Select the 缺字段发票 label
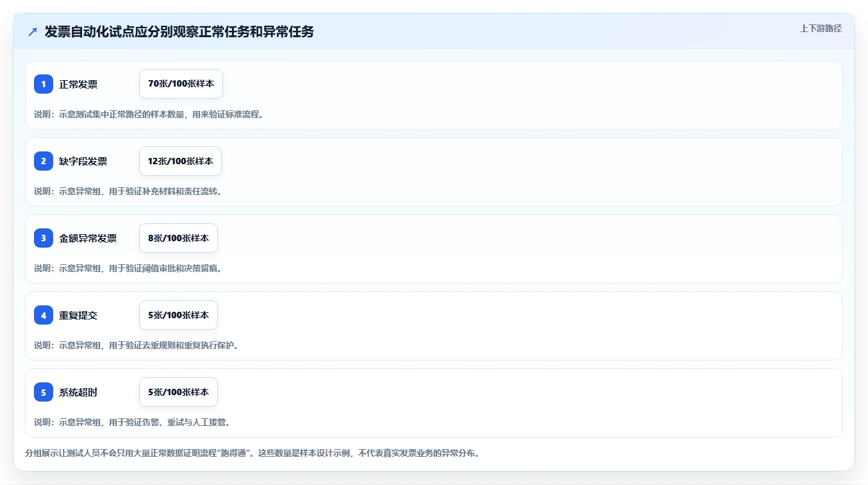 pos(83,161)
